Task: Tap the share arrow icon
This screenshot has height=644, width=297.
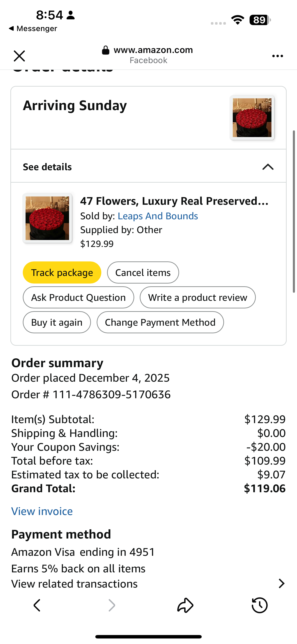Action: 185,605
